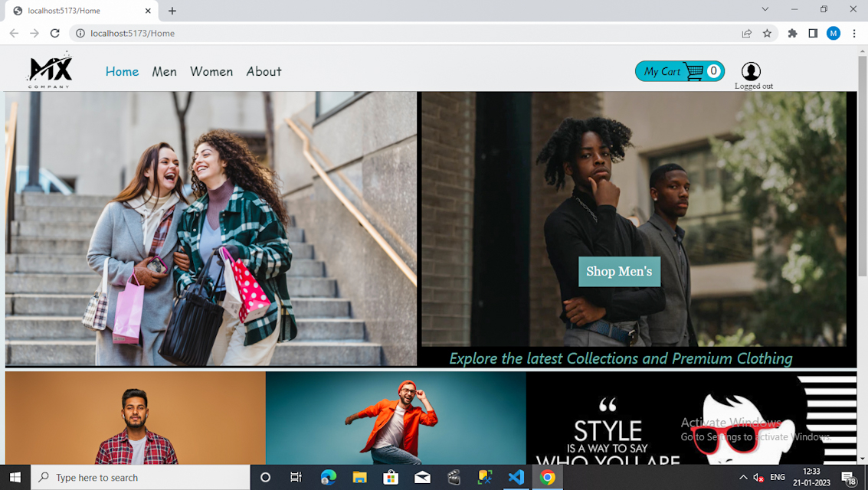This screenshot has height=490, width=868.
Task: Click the shopping cart icon
Action: 693,71
